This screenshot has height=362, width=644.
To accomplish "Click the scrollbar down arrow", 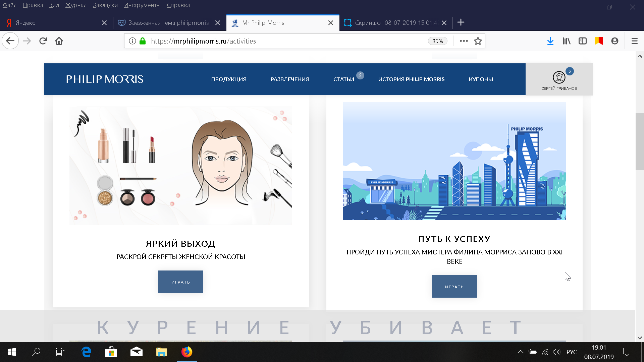I will coord(640,338).
